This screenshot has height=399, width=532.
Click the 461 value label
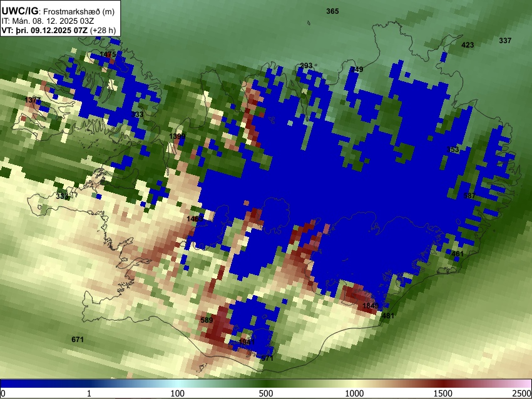458,253
